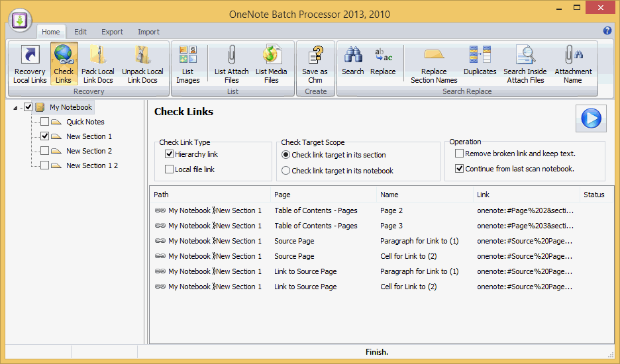Check the New Section 2 checkbox
620x364 pixels.
coord(44,151)
